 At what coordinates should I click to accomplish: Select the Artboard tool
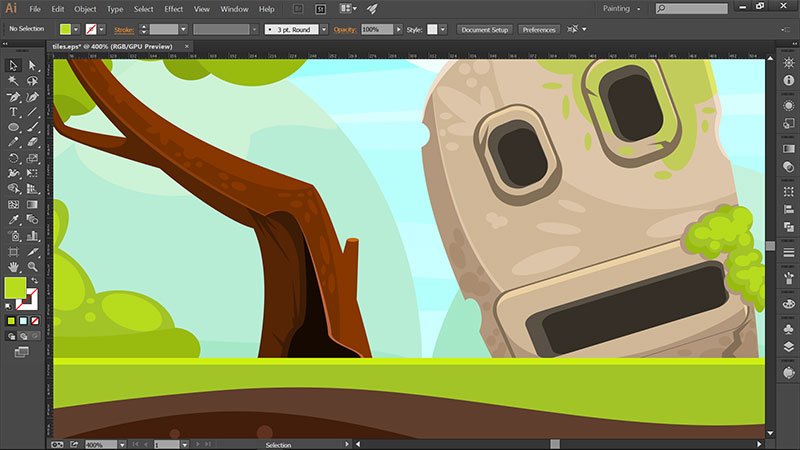click(13, 252)
